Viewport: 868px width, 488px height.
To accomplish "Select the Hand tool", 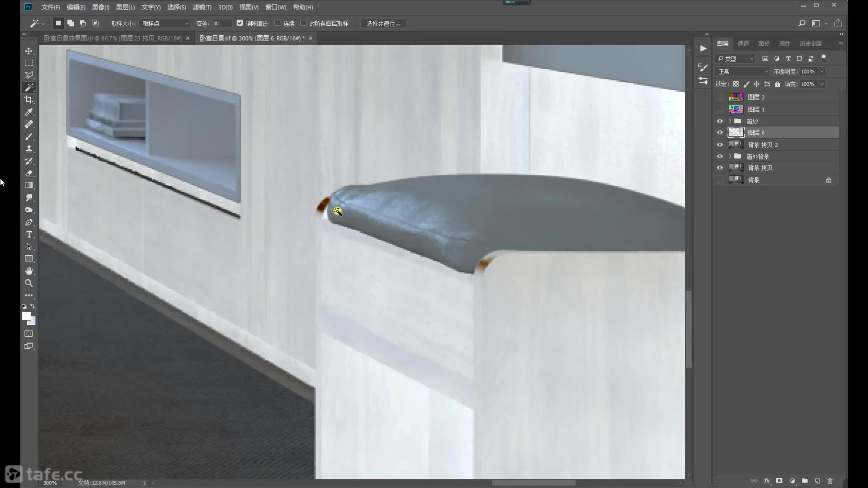I will tap(29, 271).
